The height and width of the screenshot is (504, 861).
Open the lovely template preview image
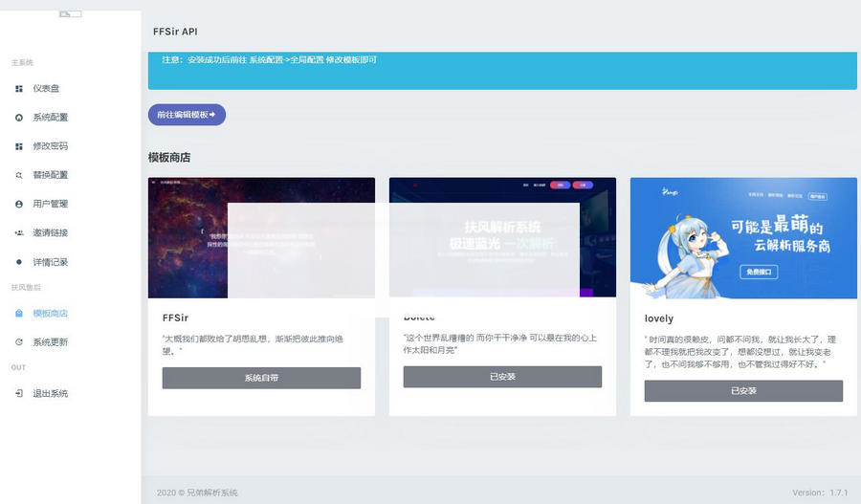[743, 238]
